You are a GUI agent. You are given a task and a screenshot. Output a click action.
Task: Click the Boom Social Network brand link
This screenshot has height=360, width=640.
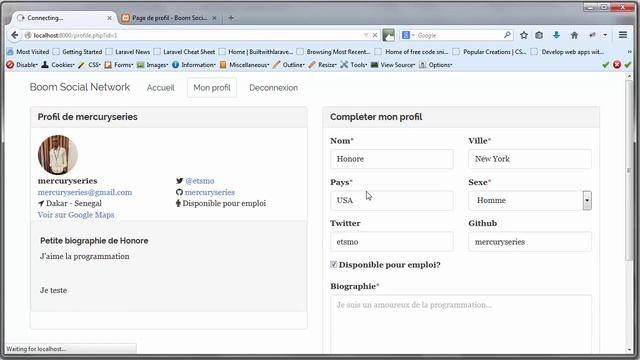click(80, 87)
